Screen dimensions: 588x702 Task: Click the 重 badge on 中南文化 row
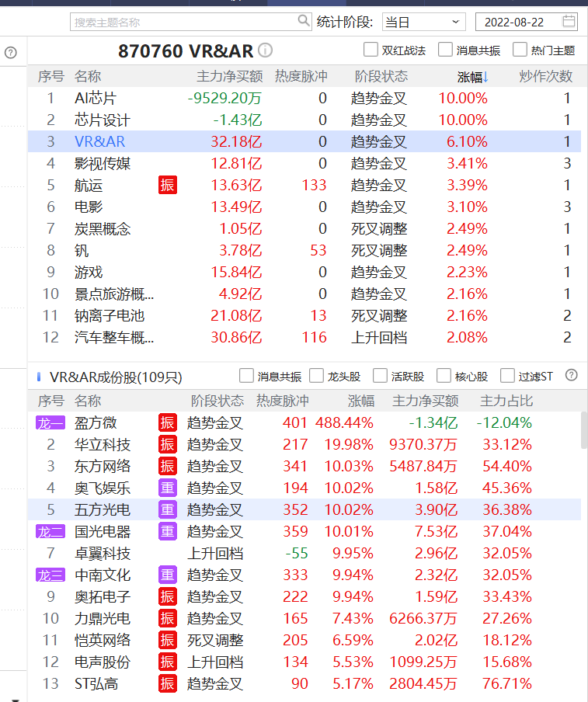[x=168, y=575]
